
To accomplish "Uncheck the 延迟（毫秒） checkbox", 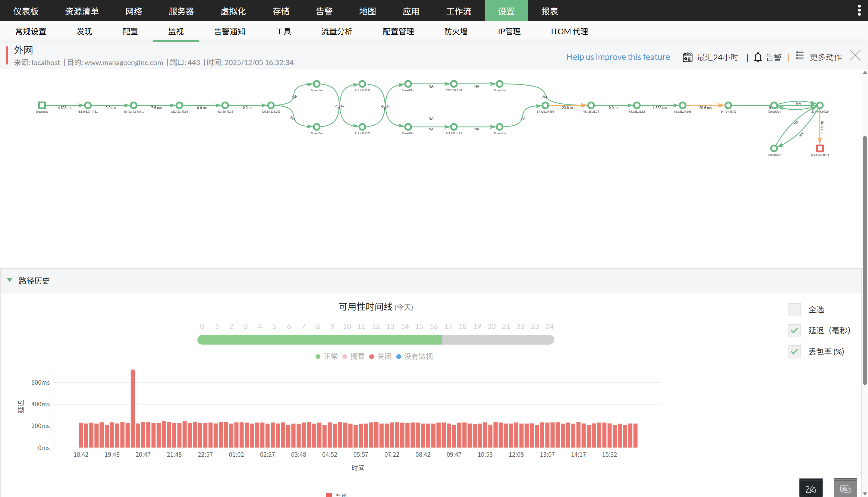I will pos(794,330).
